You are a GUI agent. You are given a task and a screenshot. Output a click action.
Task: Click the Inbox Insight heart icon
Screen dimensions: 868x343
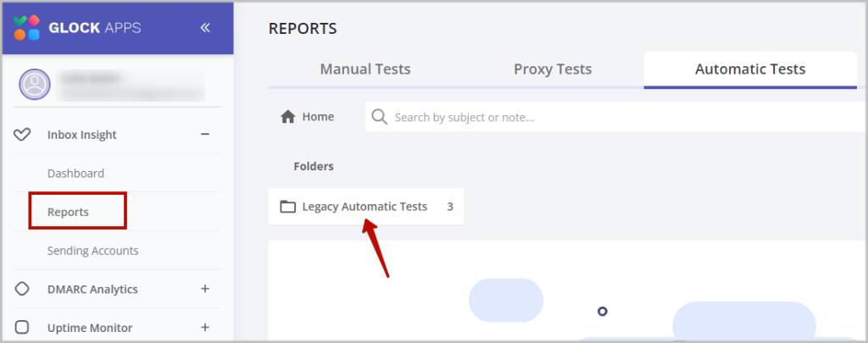click(21, 135)
